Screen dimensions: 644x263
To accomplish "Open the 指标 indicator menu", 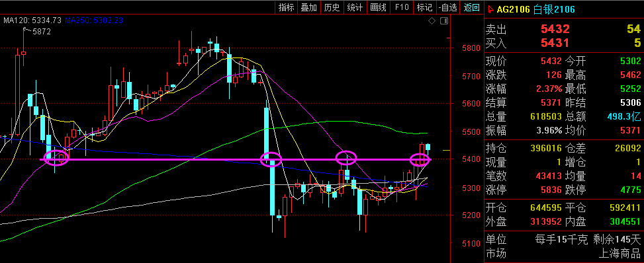I will click(x=287, y=7).
